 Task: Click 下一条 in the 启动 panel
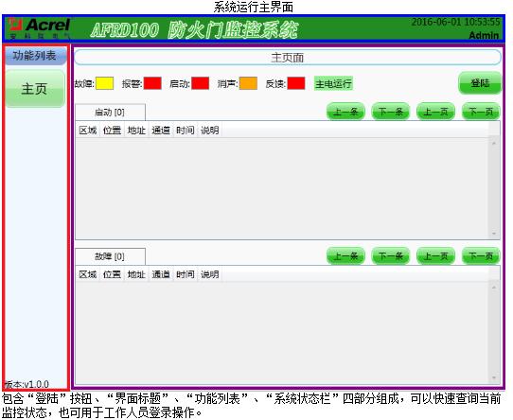pos(391,112)
